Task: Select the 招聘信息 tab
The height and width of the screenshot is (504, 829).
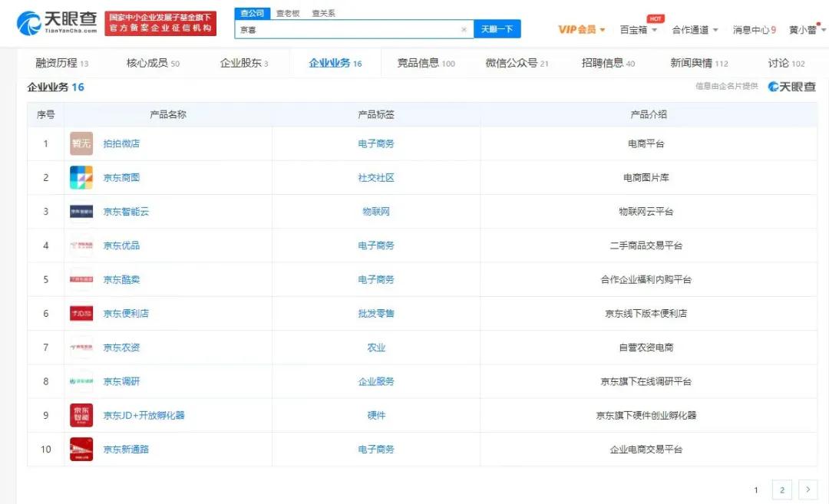Action: point(608,63)
